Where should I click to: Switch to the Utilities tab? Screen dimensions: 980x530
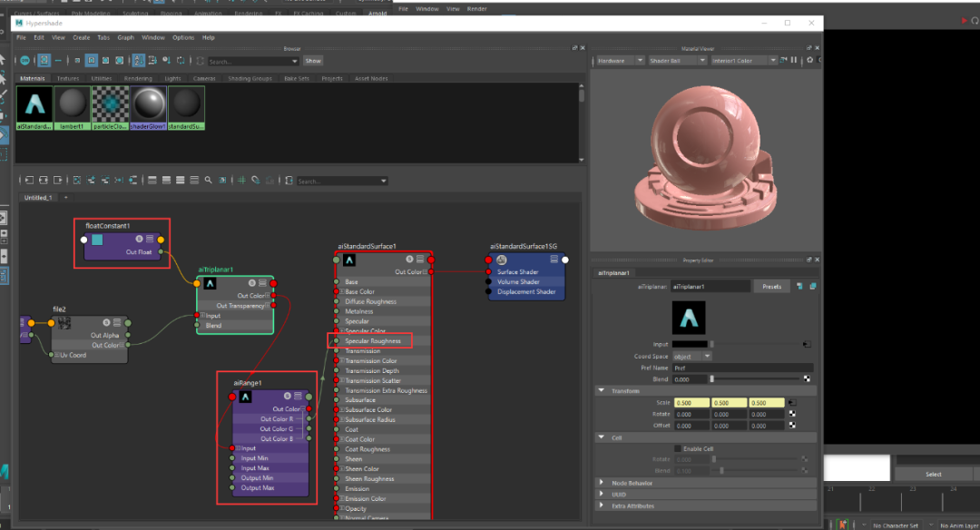(102, 79)
